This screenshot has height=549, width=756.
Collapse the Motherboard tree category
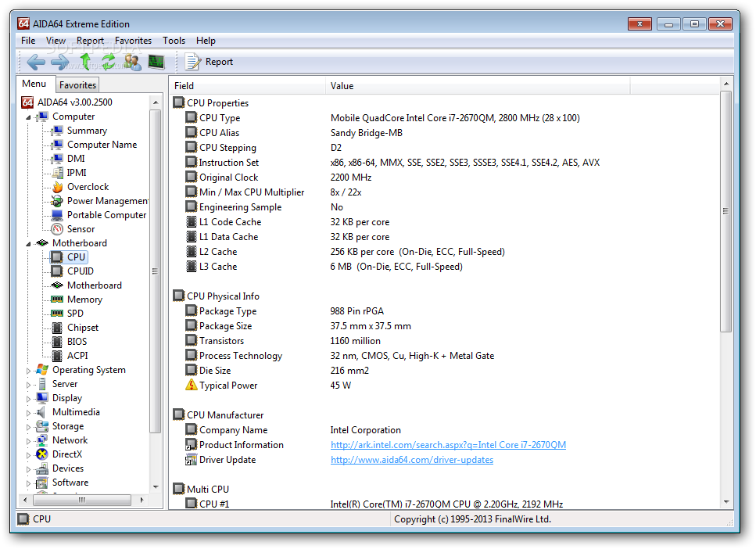pyautogui.click(x=28, y=244)
